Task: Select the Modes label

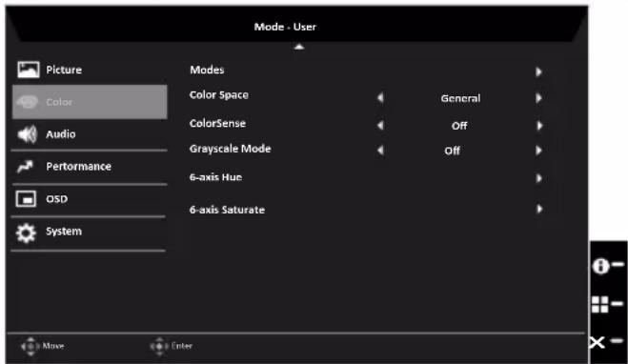Action: coord(207,70)
